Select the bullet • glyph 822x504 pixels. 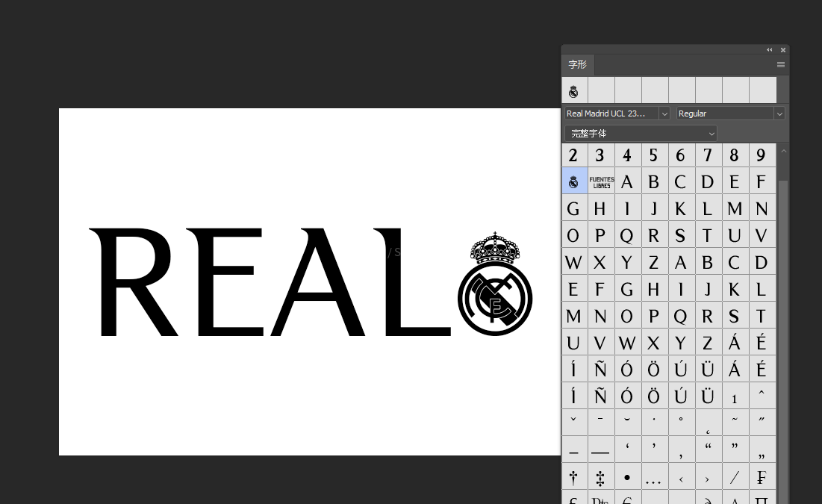[x=627, y=477]
